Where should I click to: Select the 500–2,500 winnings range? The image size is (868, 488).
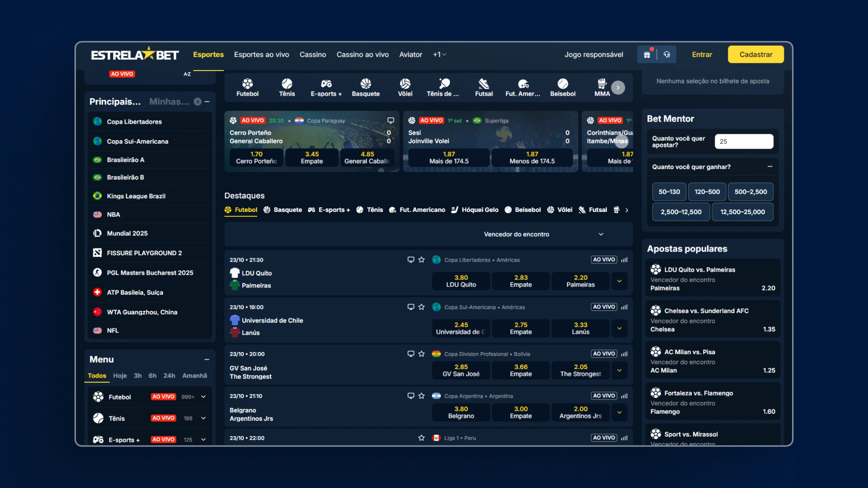[750, 192]
